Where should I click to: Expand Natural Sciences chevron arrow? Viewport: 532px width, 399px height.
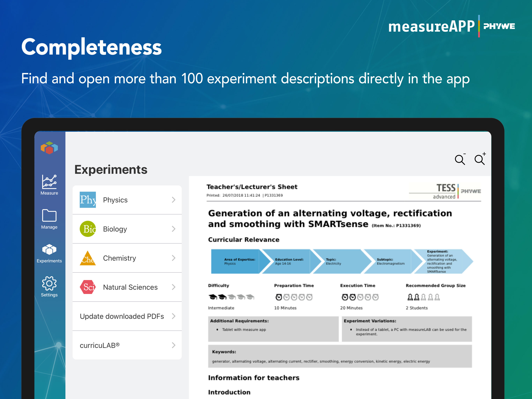(x=173, y=287)
